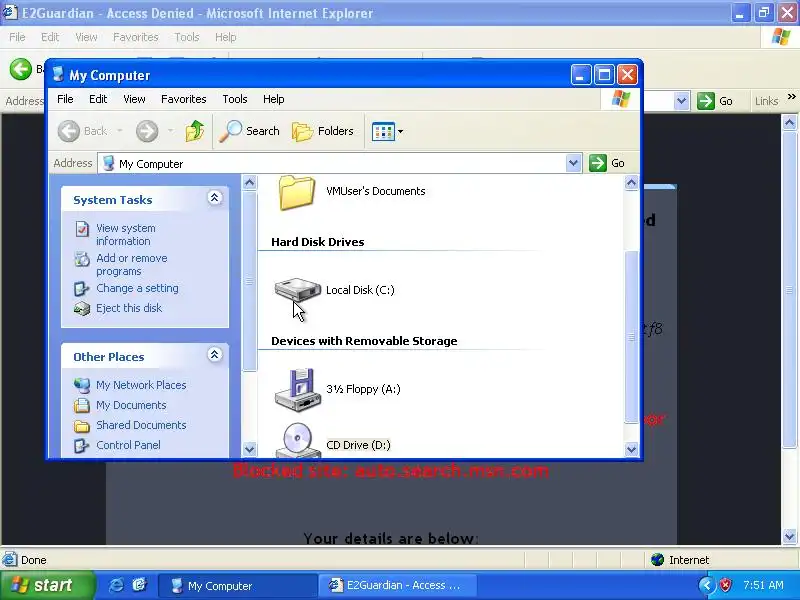
Task: Click the Internet Explorer Back button
Action: (21, 69)
